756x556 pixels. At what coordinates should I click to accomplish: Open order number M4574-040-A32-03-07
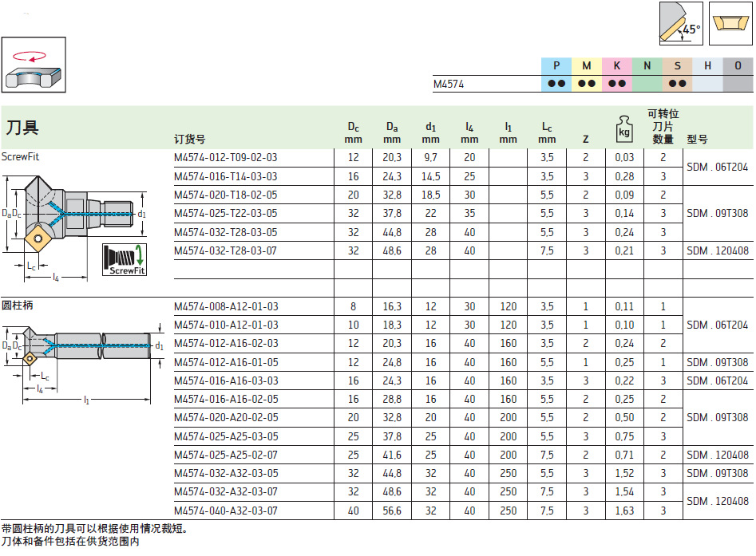click(226, 511)
